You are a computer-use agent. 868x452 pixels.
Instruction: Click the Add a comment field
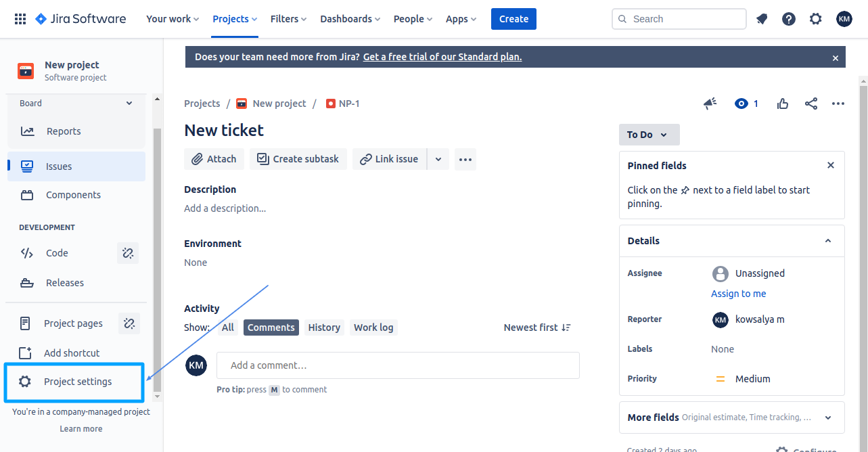click(x=398, y=365)
